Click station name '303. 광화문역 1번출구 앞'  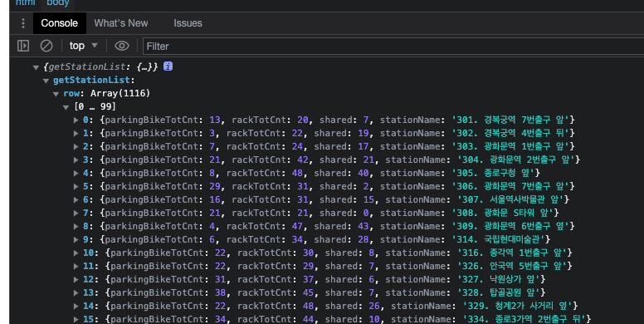click(510, 146)
